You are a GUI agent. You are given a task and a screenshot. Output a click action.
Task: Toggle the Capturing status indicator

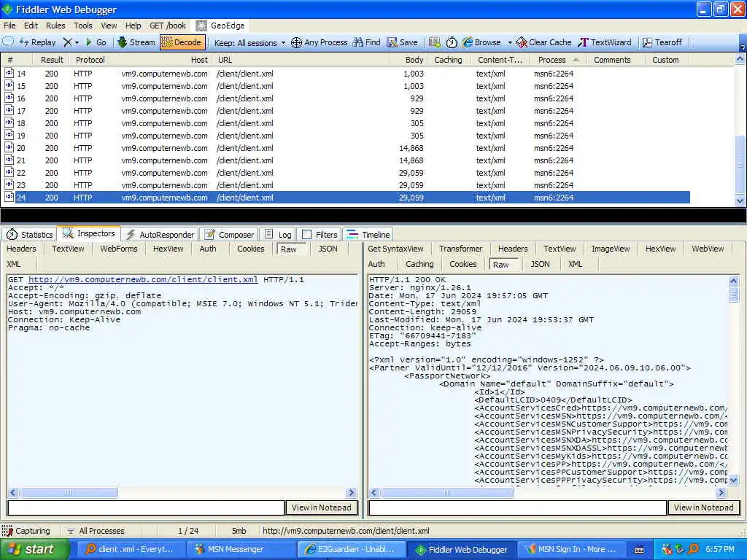[27, 531]
